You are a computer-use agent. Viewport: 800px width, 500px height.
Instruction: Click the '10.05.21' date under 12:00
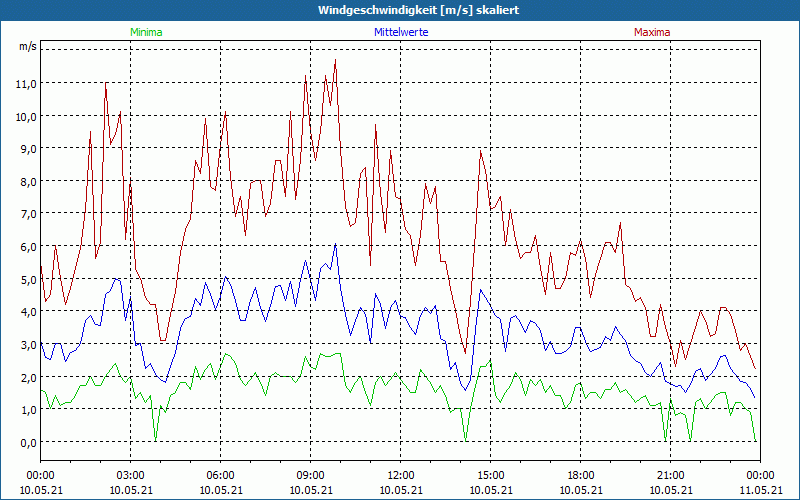click(x=401, y=490)
